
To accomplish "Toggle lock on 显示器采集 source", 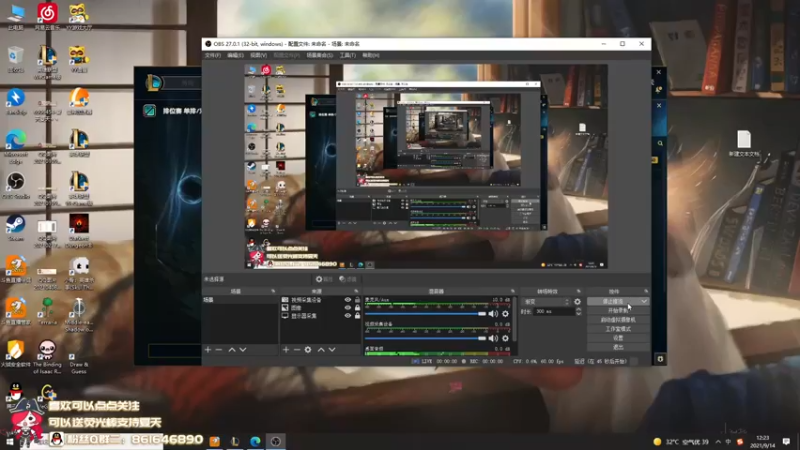I will tap(358, 316).
